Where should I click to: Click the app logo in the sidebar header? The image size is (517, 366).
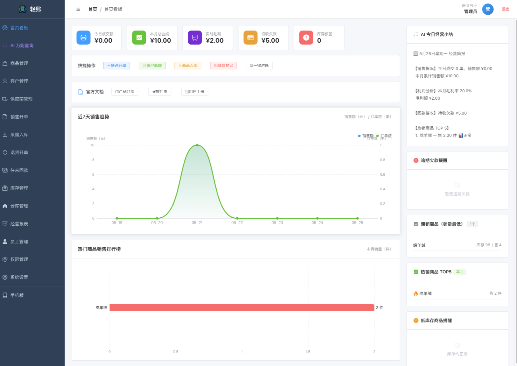[22, 9]
